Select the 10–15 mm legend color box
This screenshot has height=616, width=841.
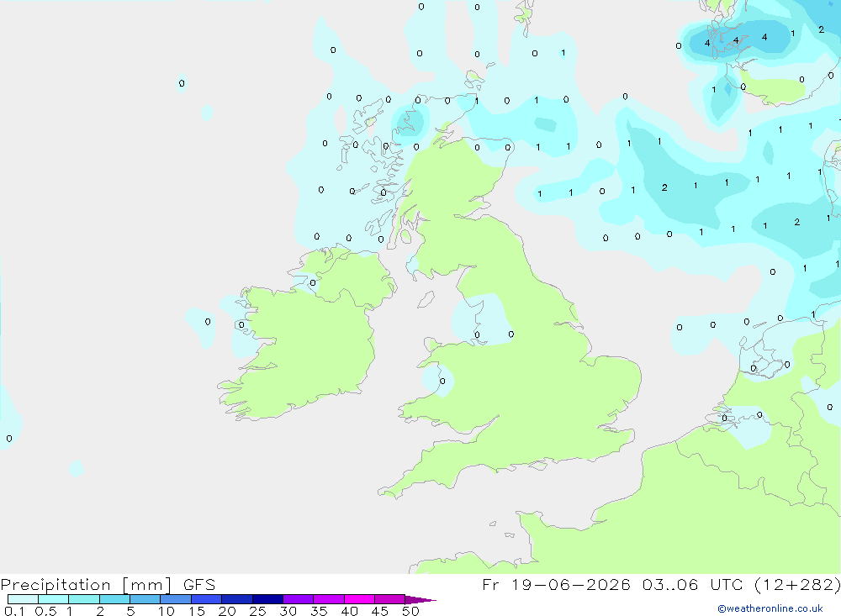point(176,599)
